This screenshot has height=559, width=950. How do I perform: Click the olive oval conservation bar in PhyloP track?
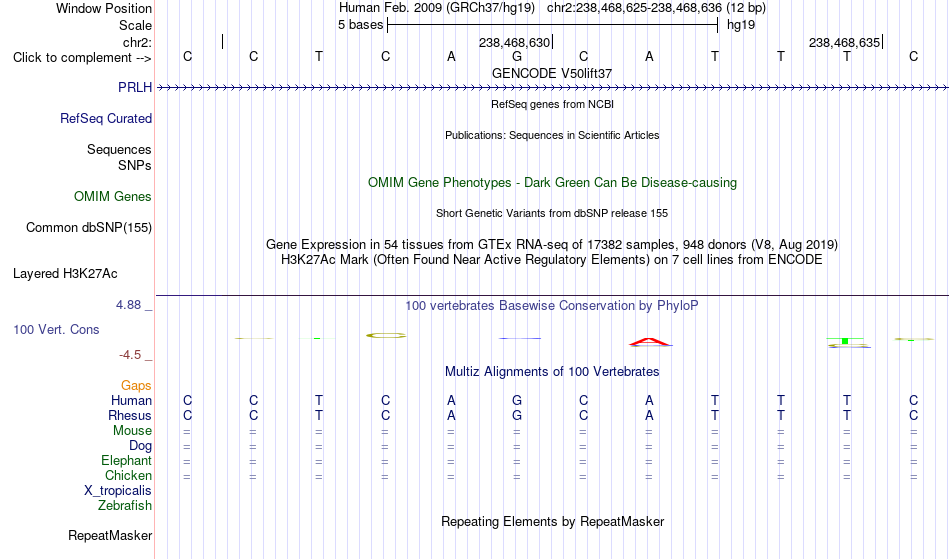(386, 335)
